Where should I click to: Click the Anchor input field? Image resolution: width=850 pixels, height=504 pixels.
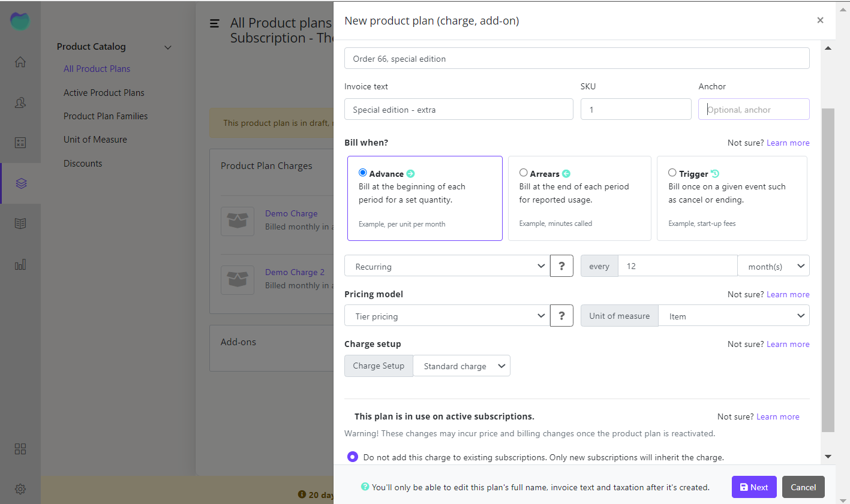tap(753, 110)
